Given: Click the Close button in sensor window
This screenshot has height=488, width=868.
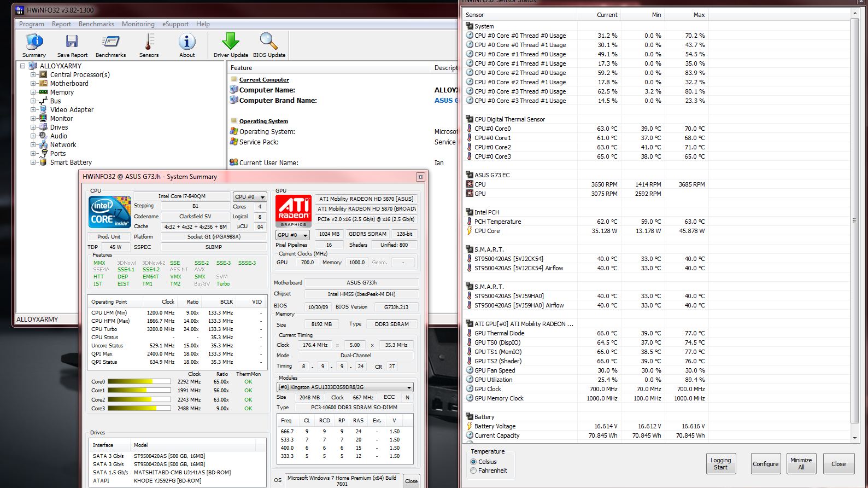Looking at the screenshot, I should [x=838, y=463].
